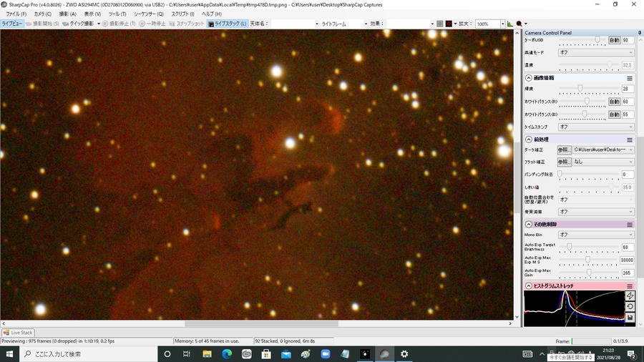Open the カメラ (C) menu
Image resolution: width=644 pixels, height=362 pixels.
point(43,14)
